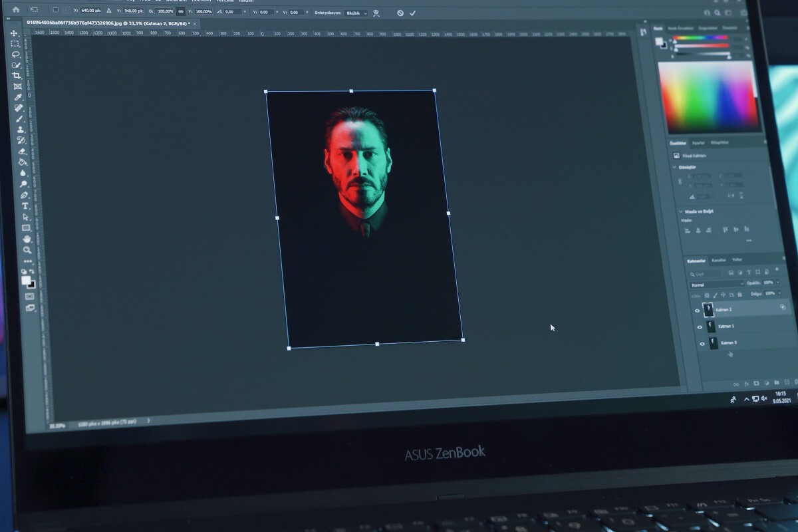Select the Eyedropper tool
This screenshot has width=798, height=532.
click(19, 97)
